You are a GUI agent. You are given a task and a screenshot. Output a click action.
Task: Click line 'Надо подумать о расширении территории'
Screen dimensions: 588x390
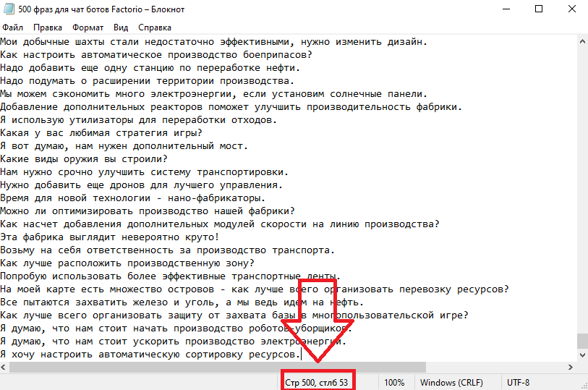point(147,81)
